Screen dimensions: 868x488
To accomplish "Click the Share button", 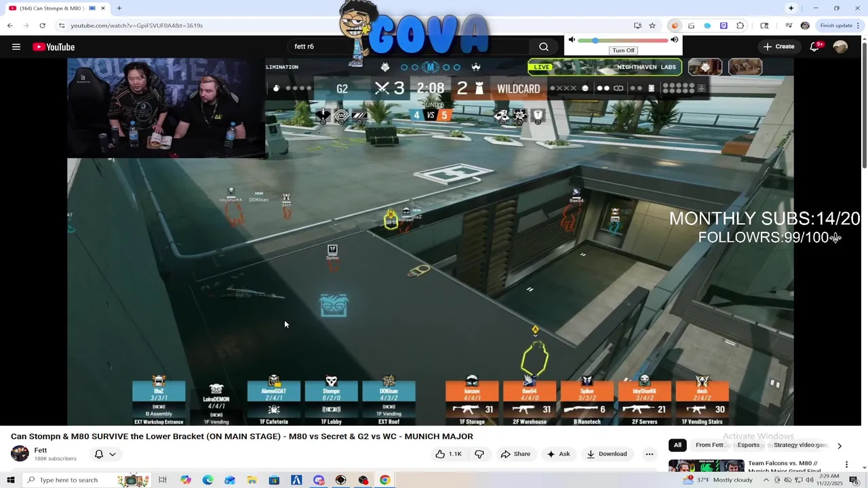I will pyautogui.click(x=515, y=454).
